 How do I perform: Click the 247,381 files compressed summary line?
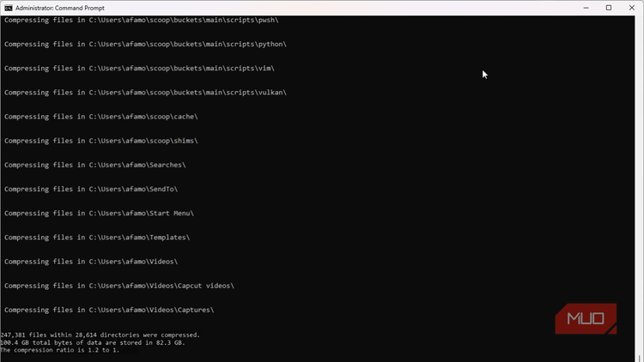[x=100, y=335]
